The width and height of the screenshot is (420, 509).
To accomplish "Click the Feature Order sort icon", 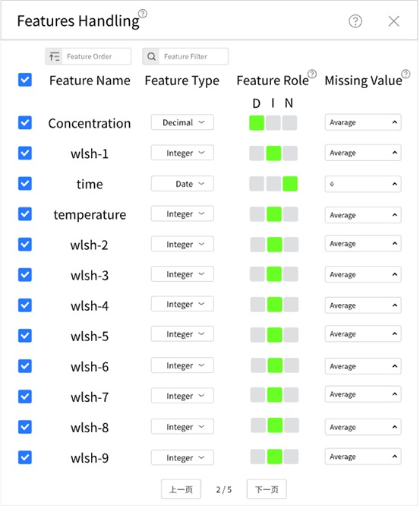I will pyautogui.click(x=54, y=56).
